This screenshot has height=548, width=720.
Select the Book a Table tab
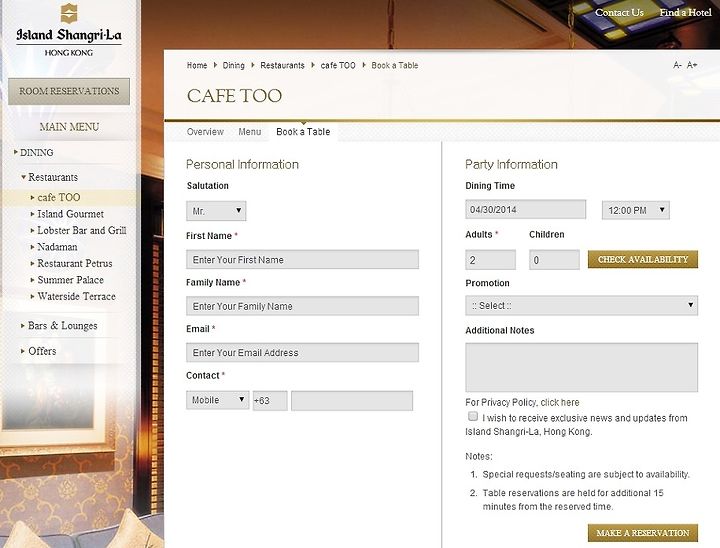click(x=303, y=132)
